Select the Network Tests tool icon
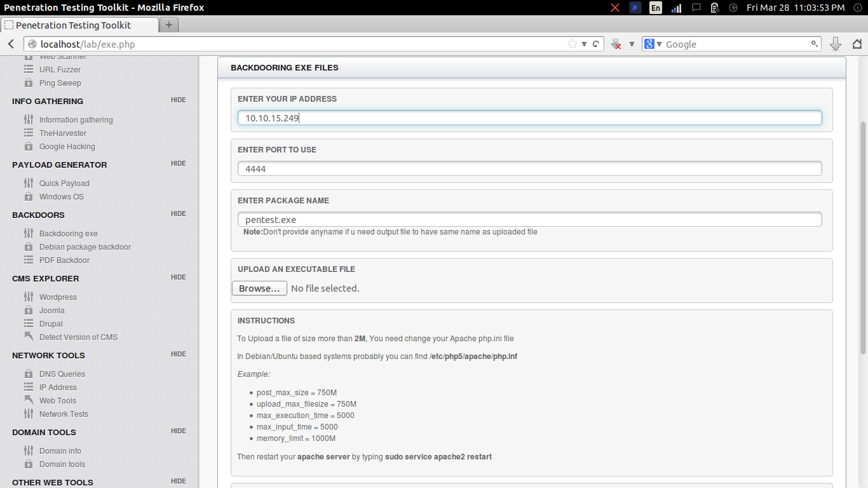This screenshot has height=488, width=868. click(x=29, y=414)
